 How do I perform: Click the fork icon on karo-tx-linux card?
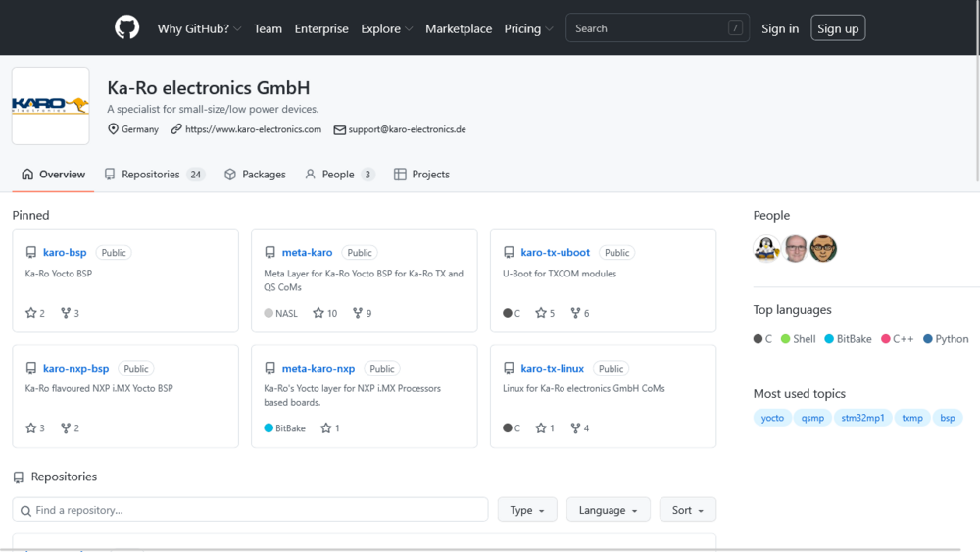click(575, 427)
